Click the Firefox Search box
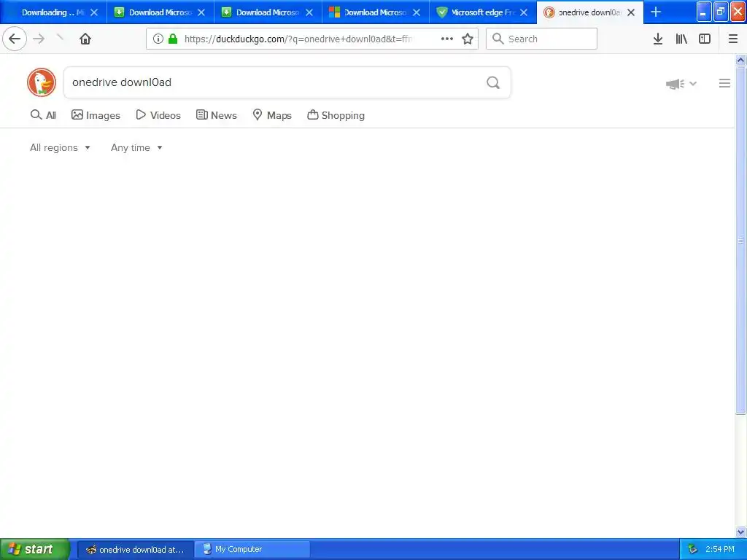The height and width of the screenshot is (560, 747). pos(541,39)
